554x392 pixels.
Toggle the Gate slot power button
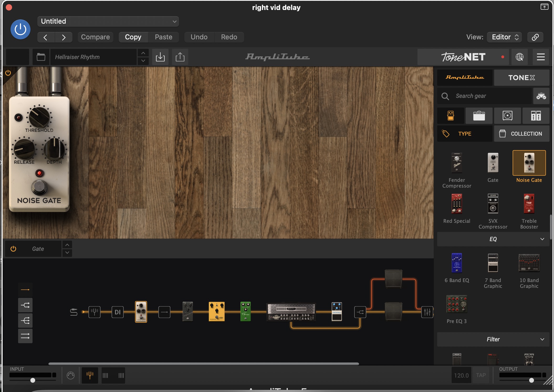pyautogui.click(x=13, y=249)
